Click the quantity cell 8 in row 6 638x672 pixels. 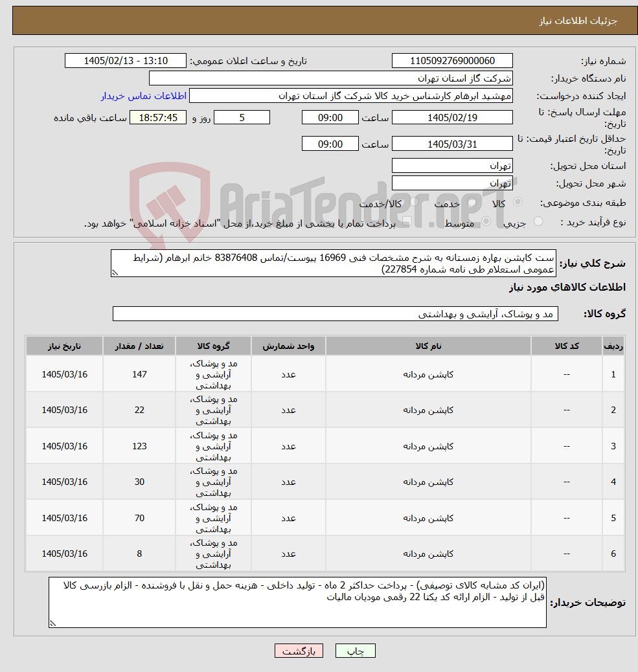pyautogui.click(x=139, y=554)
